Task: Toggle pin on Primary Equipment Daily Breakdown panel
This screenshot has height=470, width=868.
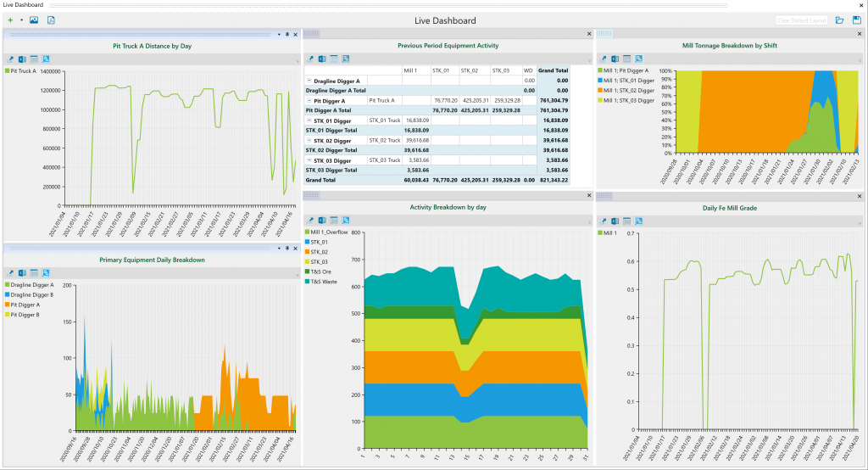Action: [x=287, y=248]
